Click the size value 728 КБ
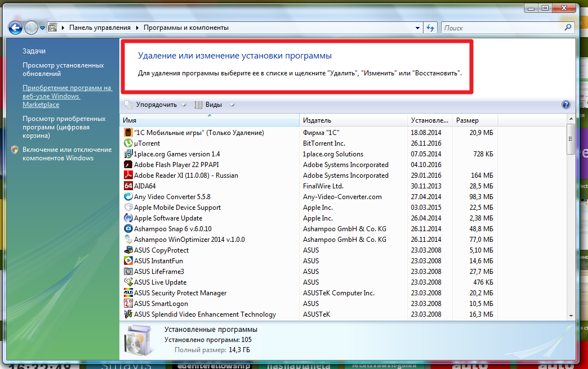This screenshot has height=369, width=588. click(483, 154)
